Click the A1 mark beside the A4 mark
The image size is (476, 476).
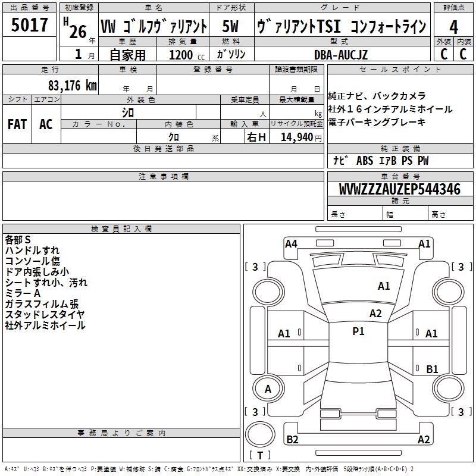pyautogui.click(x=424, y=243)
